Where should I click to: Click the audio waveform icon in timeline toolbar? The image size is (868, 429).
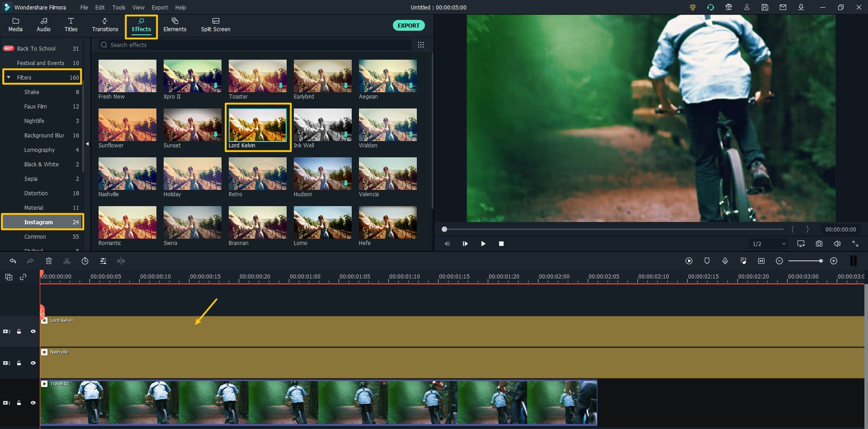pyautogui.click(x=121, y=261)
